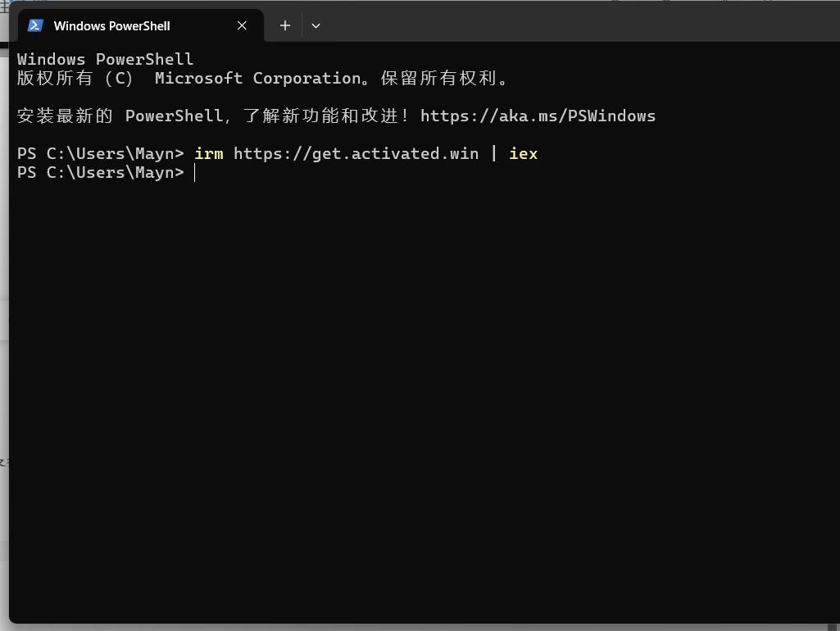Click the https://get.activated.win URL text
Viewport: 840px width, 631px height.
tap(356, 154)
